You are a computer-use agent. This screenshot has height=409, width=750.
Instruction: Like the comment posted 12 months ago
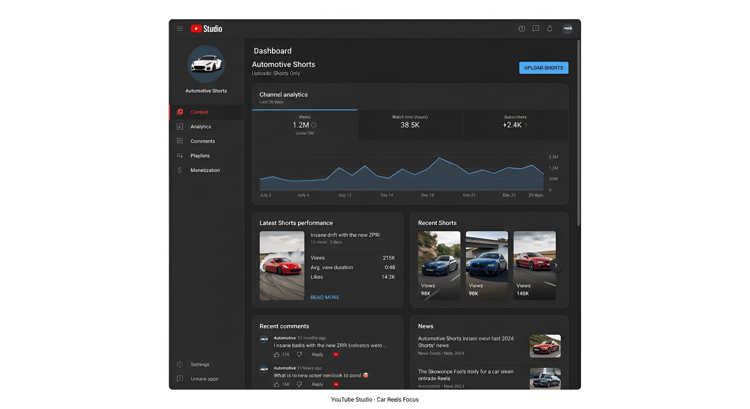pos(276,354)
